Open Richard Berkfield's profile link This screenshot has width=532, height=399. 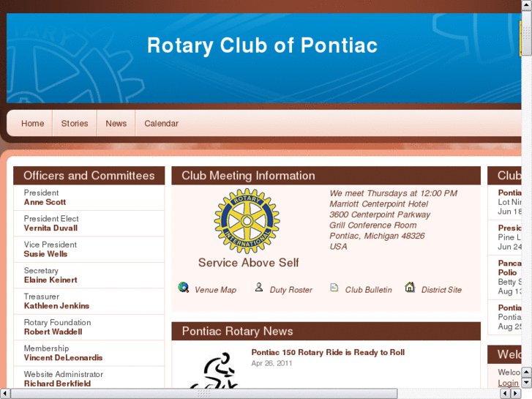57,384
